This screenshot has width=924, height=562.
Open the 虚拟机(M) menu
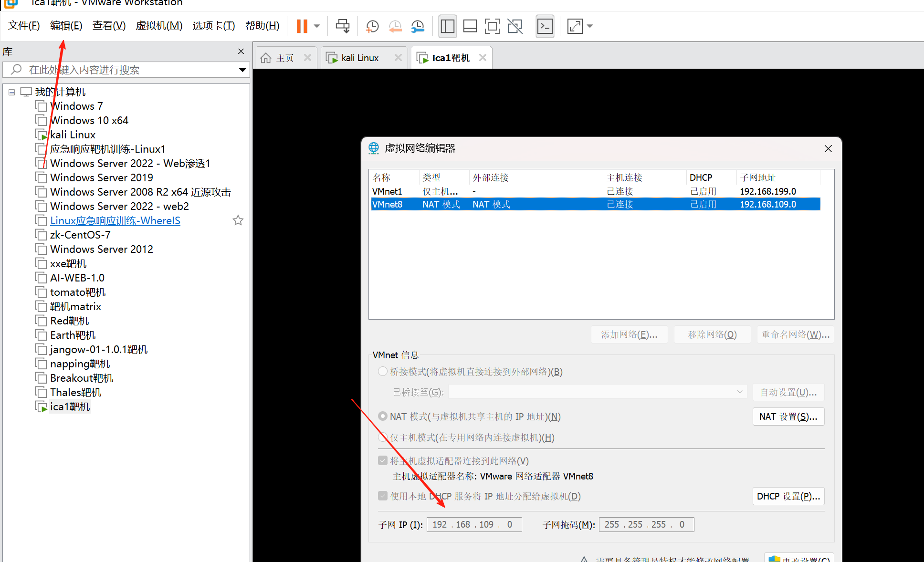pyautogui.click(x=159, y=25)
